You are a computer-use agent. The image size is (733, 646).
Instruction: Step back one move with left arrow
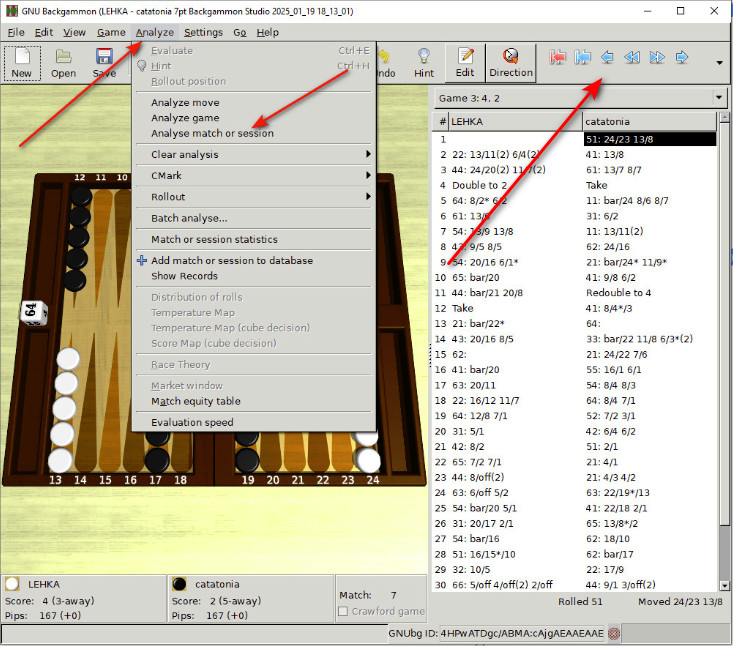[x=607, y=57]
